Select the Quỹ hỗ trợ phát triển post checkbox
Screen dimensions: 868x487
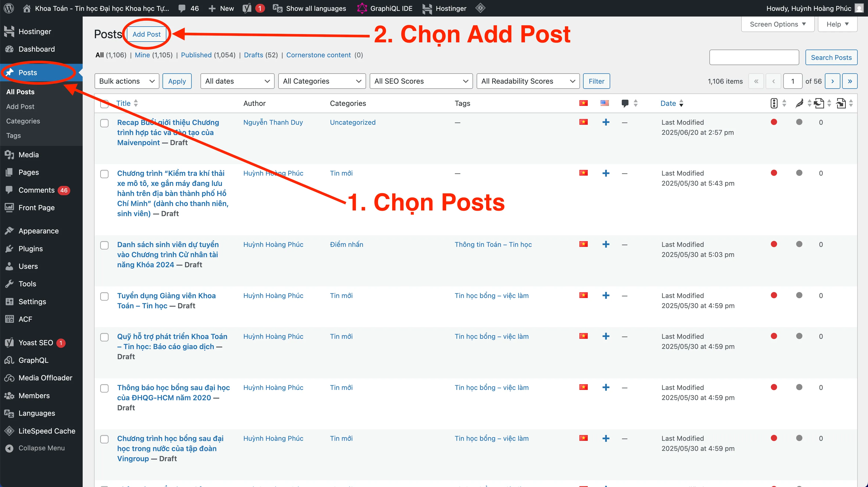[x=104, y=337]
